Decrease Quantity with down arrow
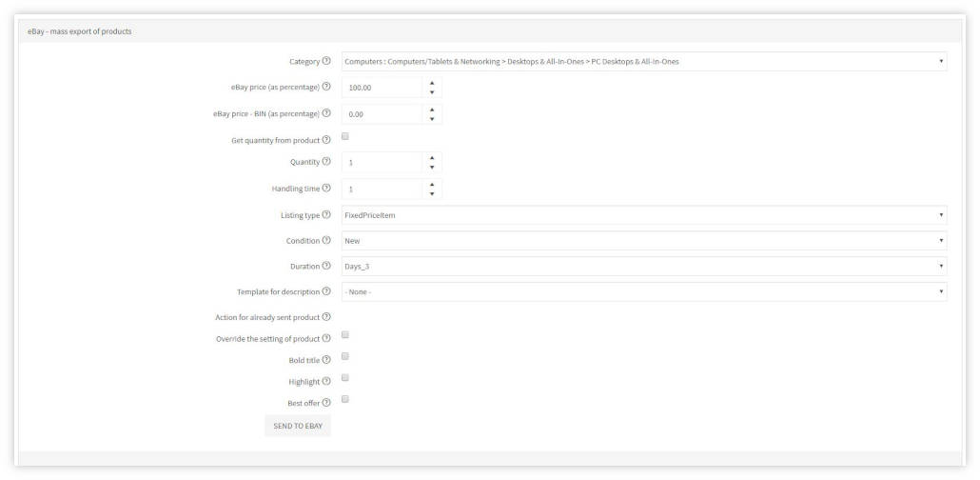 pos(432,168)
